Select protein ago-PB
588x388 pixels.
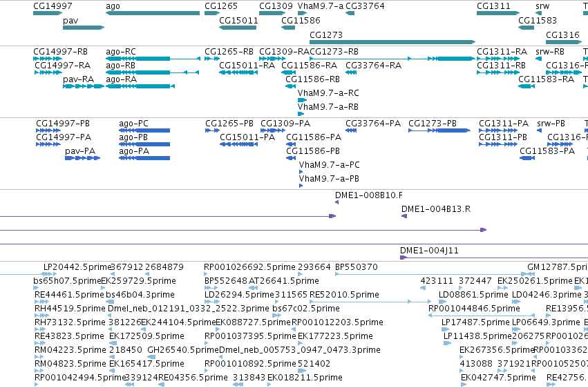tap(133, 137)
